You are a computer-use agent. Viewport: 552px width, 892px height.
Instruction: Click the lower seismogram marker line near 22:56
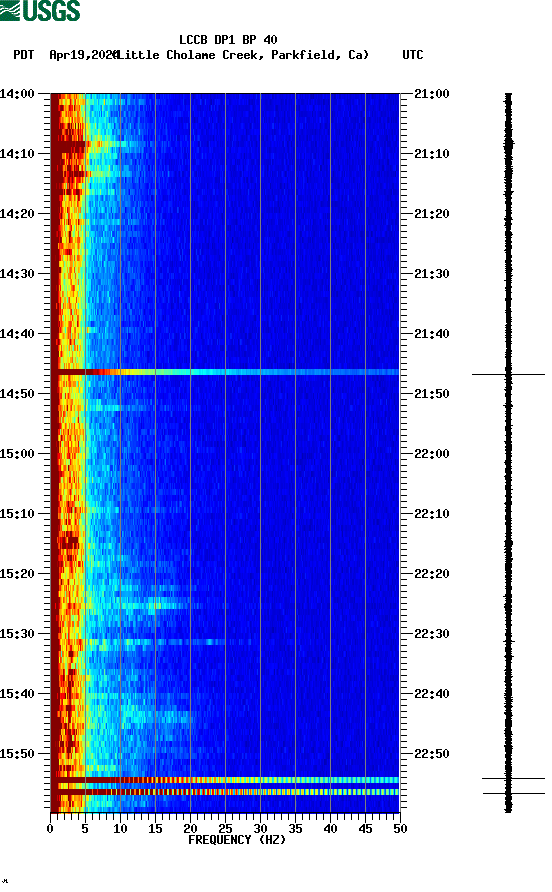coord(514,793)
